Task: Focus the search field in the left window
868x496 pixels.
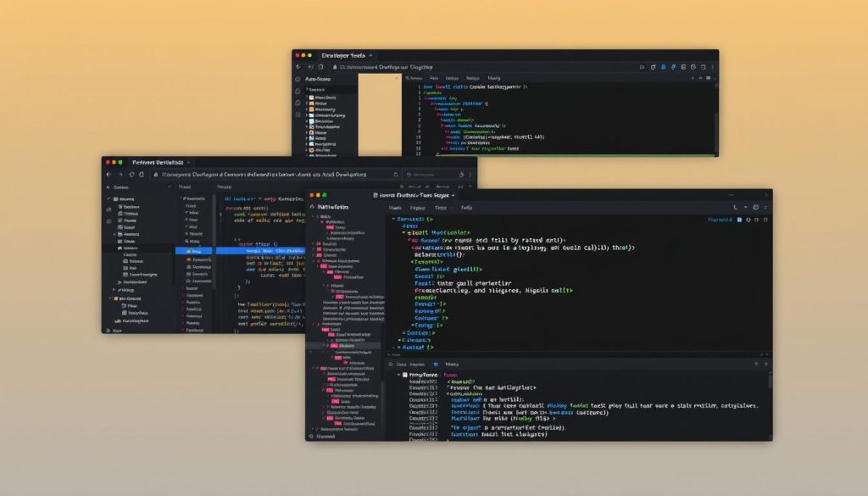Action: [x=431, y=175]
